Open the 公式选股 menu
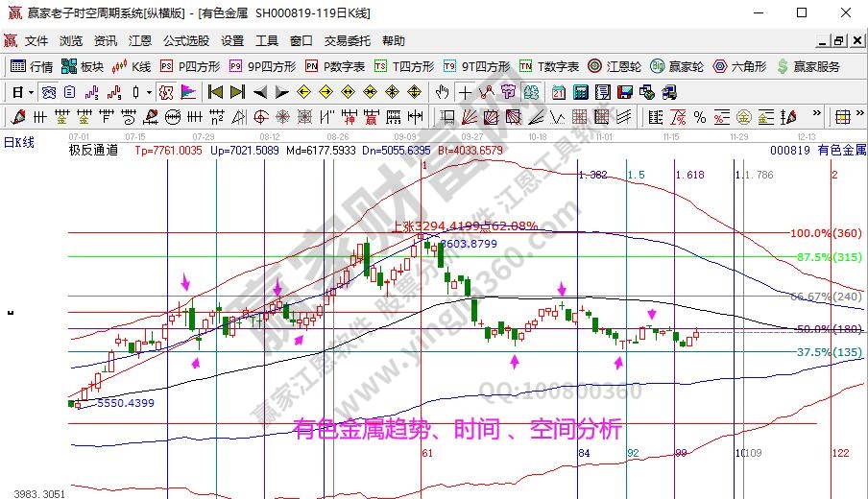 185,41
